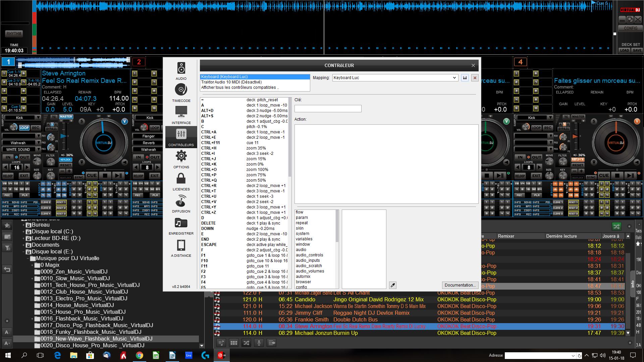644x362 pixels.
Task: Click deck 1 play/pause button
Action: pos(118,175)
